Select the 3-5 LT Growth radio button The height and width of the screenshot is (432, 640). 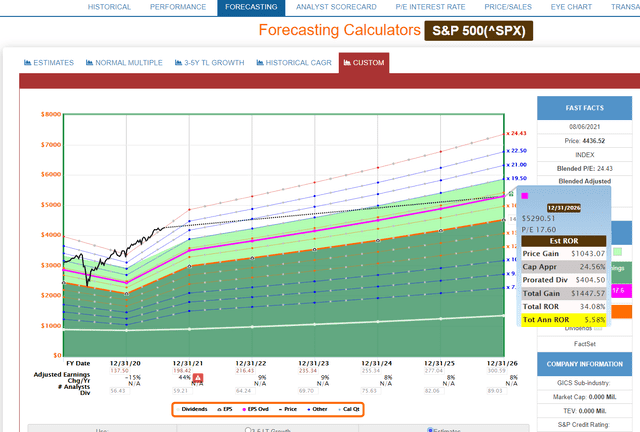click(x=247, y=430)
